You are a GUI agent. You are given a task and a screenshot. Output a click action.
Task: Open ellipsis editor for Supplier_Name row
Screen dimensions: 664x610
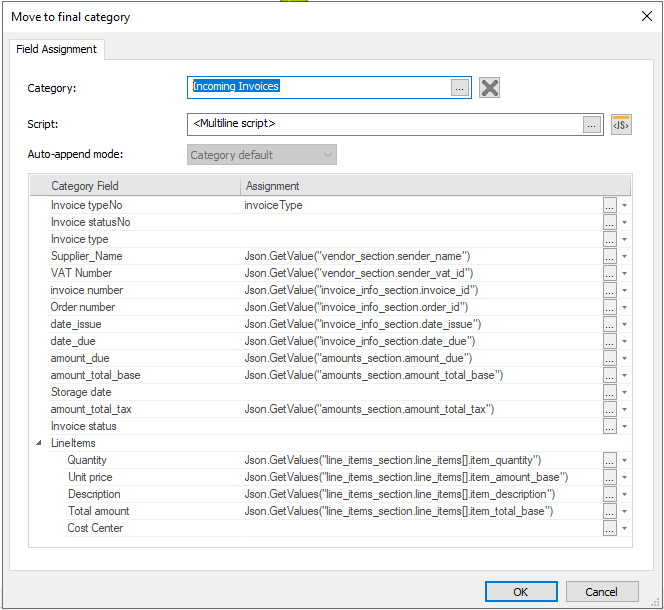click(609, 256)
